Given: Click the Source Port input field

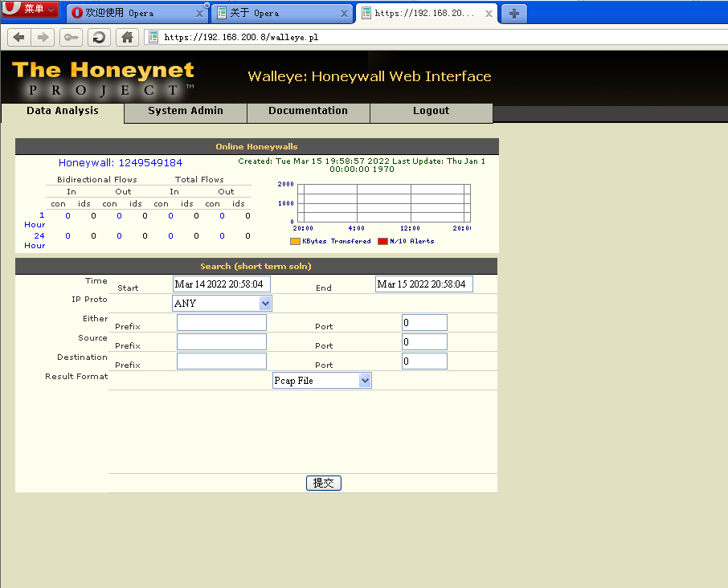Looking at the screenshot, I should [424, 341].
